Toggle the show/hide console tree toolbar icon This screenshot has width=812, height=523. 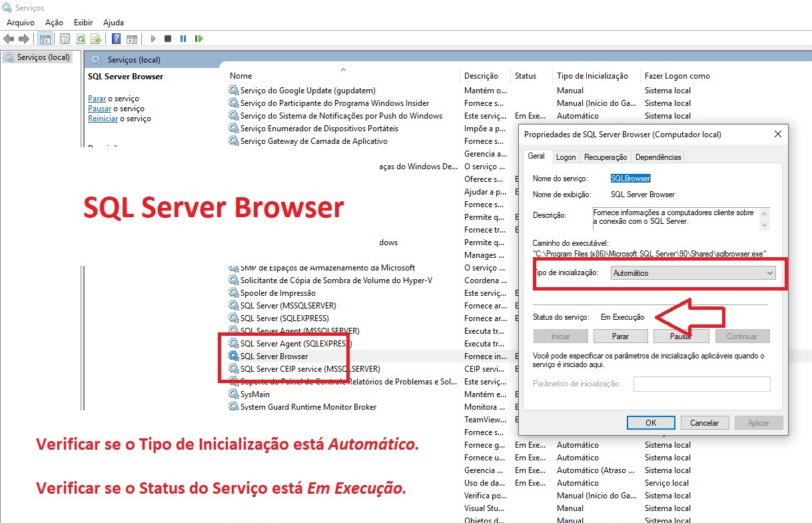[x=45, y=39]
